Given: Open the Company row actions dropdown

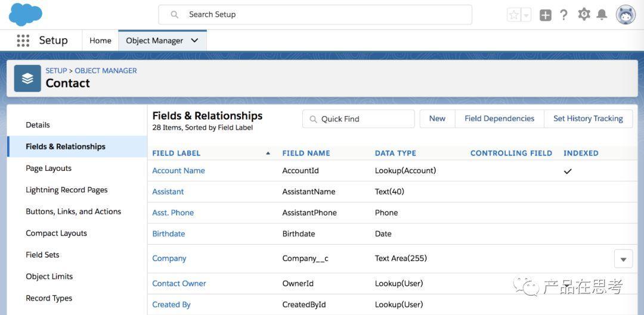Looking at the screenshot, I should pyautogui.click(x=624, y=259).
